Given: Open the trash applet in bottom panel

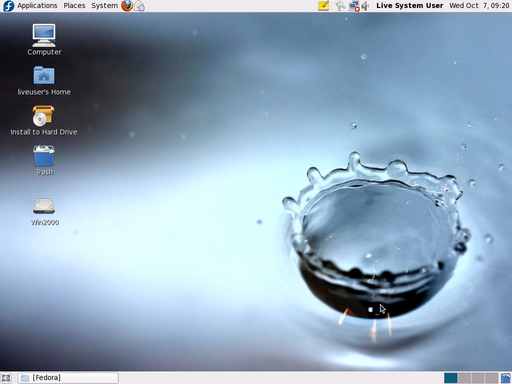Looking at the screenshot, I should [x=506, y=378].
